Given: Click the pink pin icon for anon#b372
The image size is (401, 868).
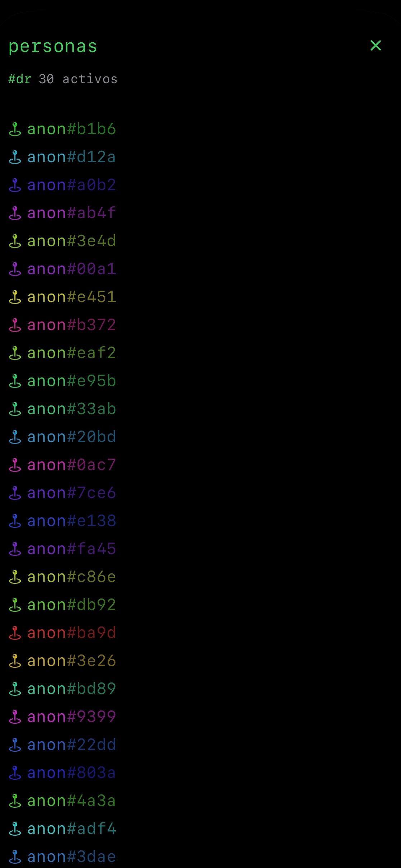Looking at the screenshot, I should tap(15, 325).
